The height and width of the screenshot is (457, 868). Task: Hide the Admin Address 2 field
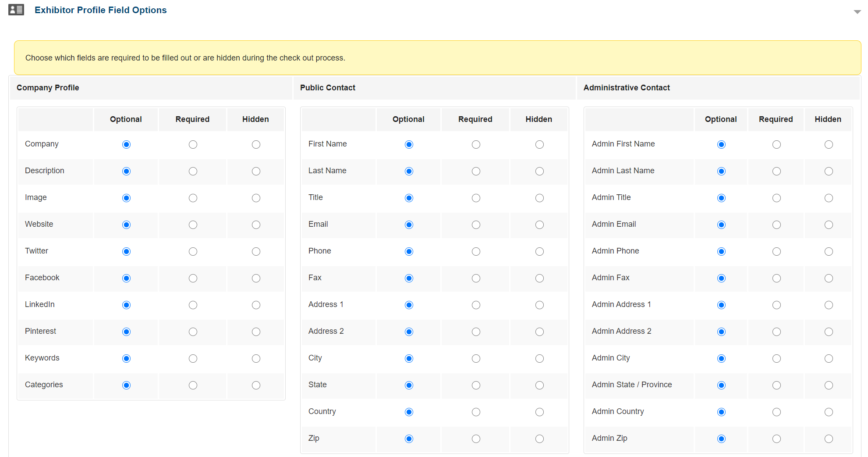(829, 332)
